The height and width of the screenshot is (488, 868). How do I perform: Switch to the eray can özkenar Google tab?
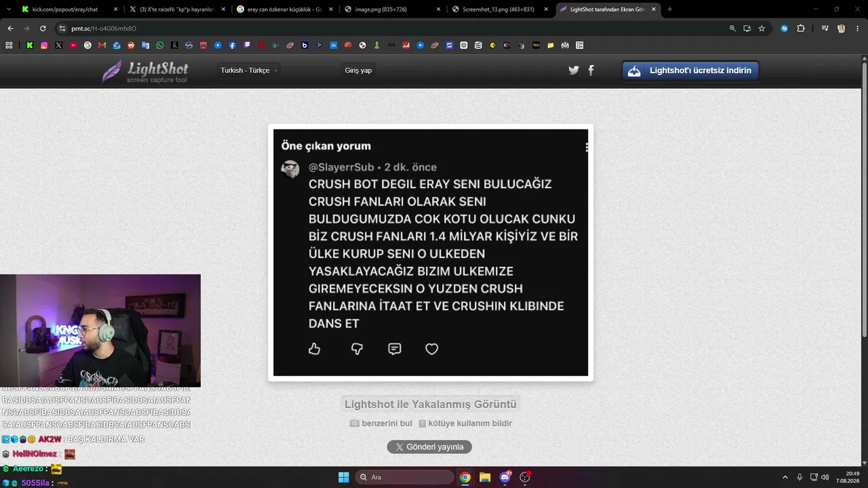click(284, 9)
